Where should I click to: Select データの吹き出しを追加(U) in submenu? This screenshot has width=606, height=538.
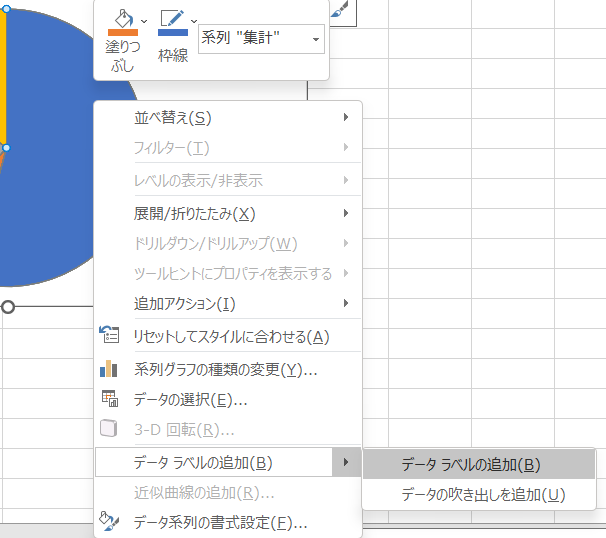[478, 494]
